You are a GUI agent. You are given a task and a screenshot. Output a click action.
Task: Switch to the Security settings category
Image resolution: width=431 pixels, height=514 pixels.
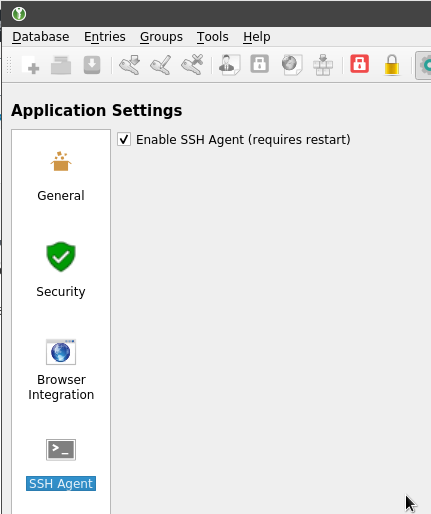(x=61, y=270)
